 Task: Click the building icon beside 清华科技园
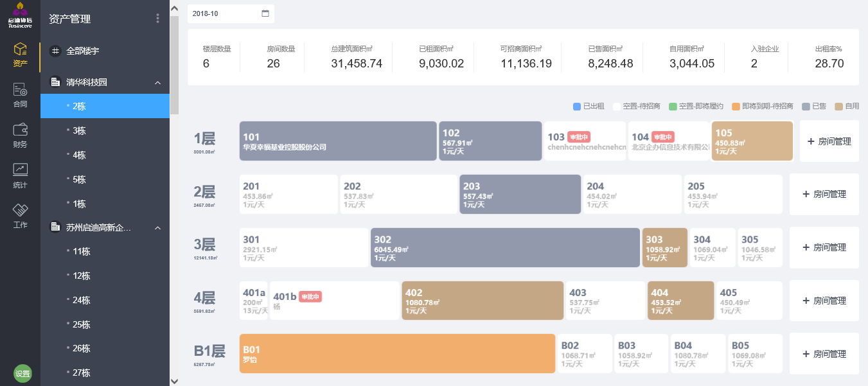(55, 82)
